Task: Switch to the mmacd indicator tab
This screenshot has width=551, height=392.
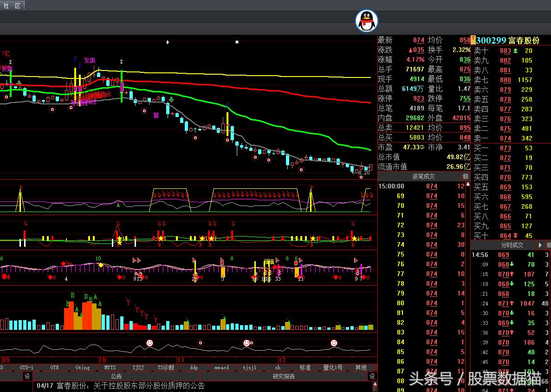Action: 222,367
